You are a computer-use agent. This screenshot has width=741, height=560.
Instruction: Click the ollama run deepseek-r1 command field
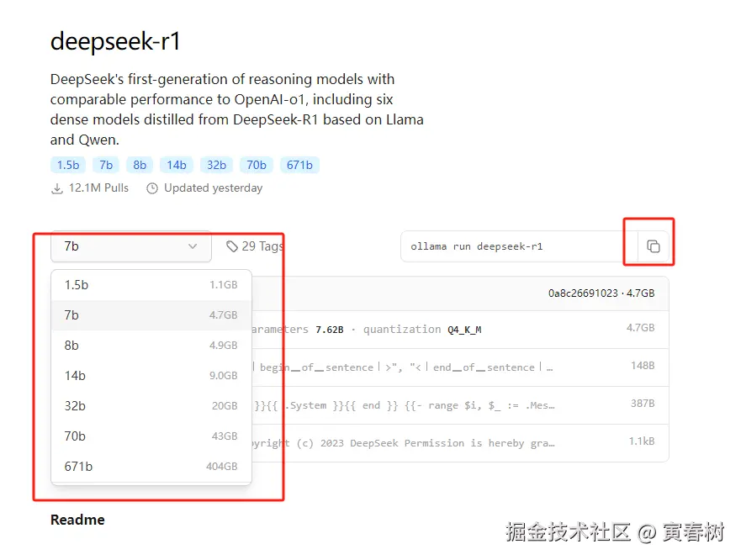pyautogui.click(x=519, y=246)
